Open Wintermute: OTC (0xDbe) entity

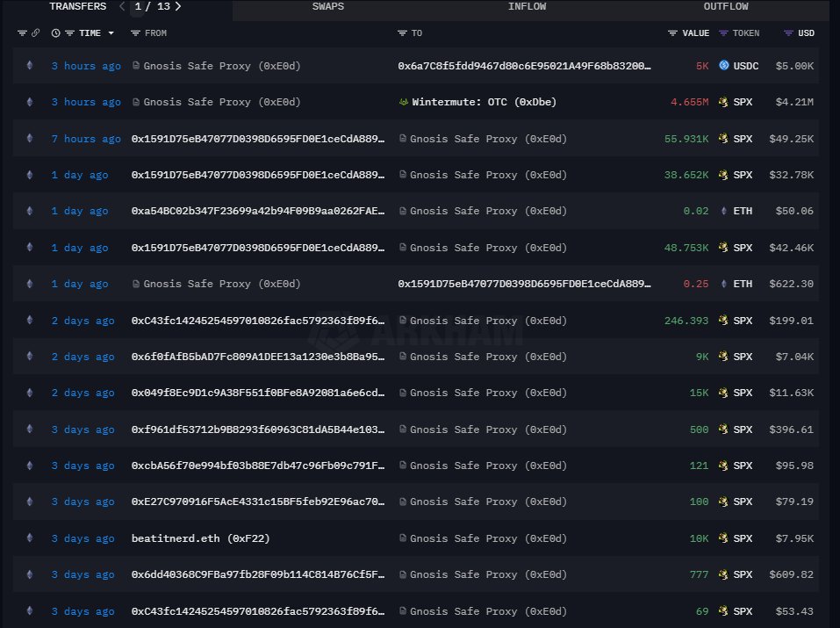[x=485, y=102]
